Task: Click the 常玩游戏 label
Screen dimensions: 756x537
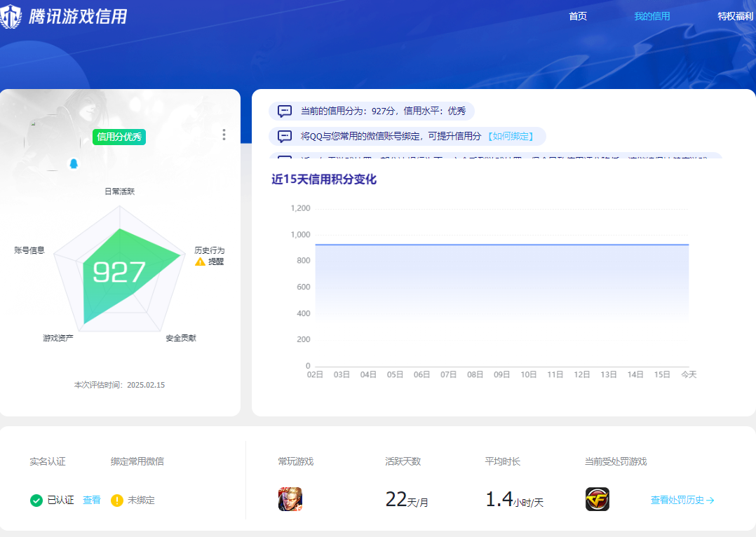Action: tap(295, 462)
